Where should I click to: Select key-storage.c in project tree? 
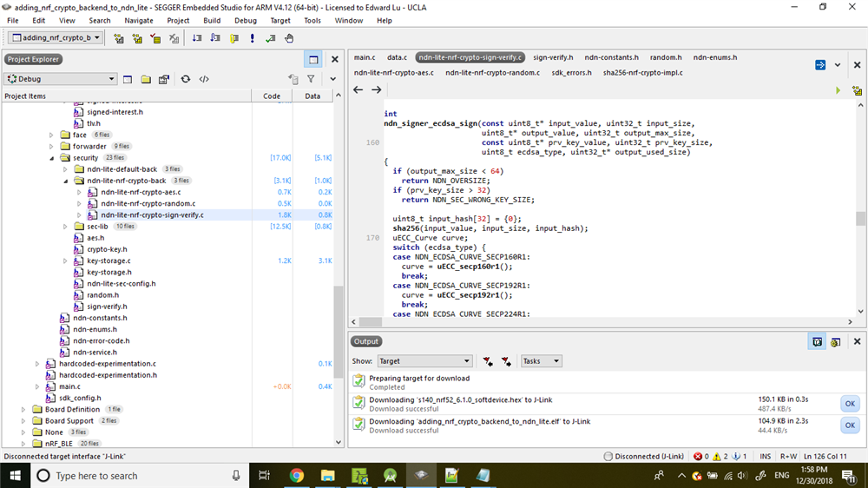coord(109,260)
